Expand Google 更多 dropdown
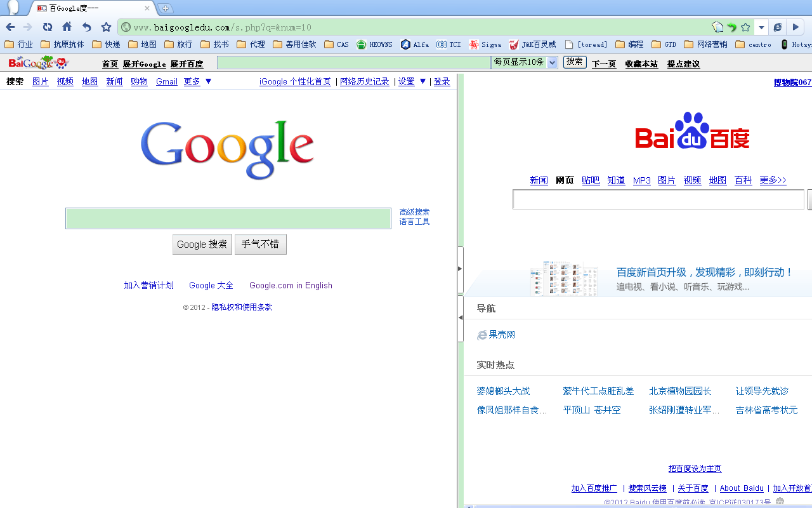This screenshot has height=508, width=812. click(197, 81)
